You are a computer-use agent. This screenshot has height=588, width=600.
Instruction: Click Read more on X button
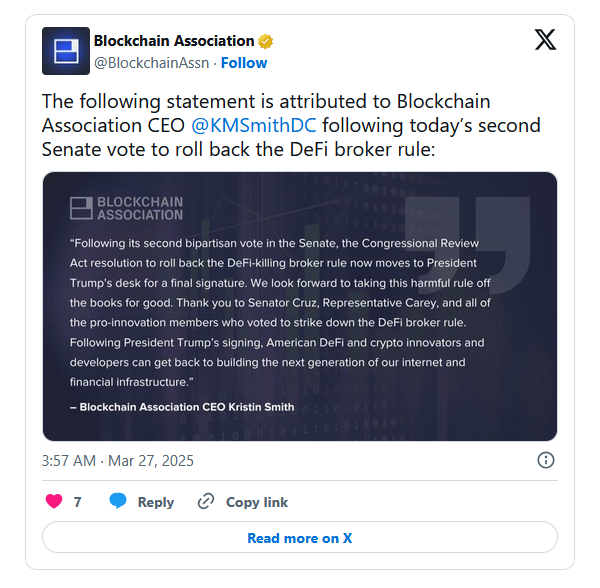coord(300,538)
